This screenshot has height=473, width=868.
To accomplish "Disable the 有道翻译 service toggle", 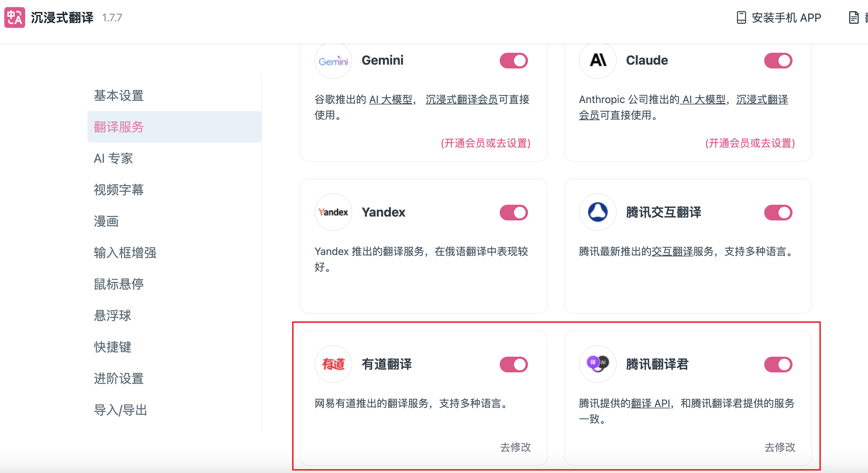I will pyautogui.click(x=513, y=365).
